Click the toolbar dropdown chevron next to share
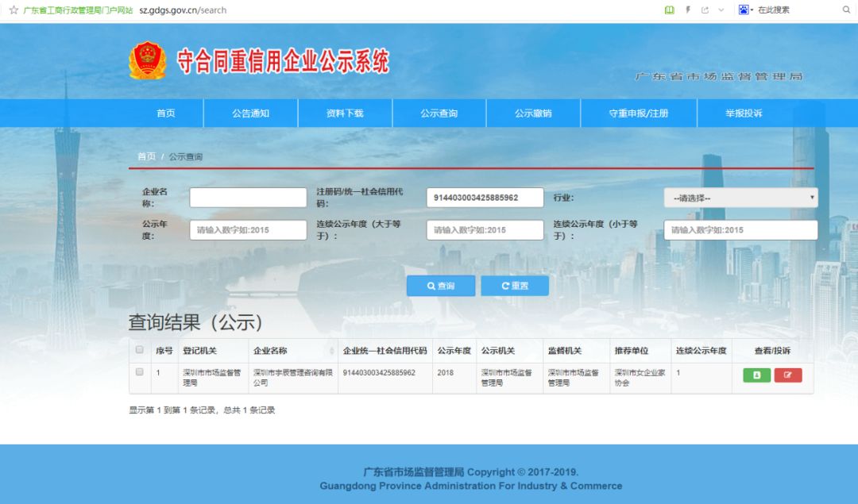This screenshot has width=858, height=504. pos(721,10)
